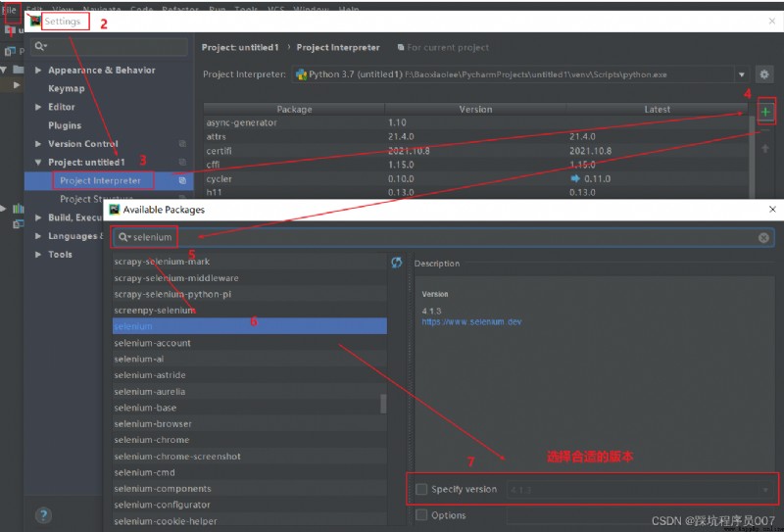Image resolution: width=784 pixels, height=532 pixels.
Task: Click the magnifier icon in Settings search
Action: click(x=40, y=46)
